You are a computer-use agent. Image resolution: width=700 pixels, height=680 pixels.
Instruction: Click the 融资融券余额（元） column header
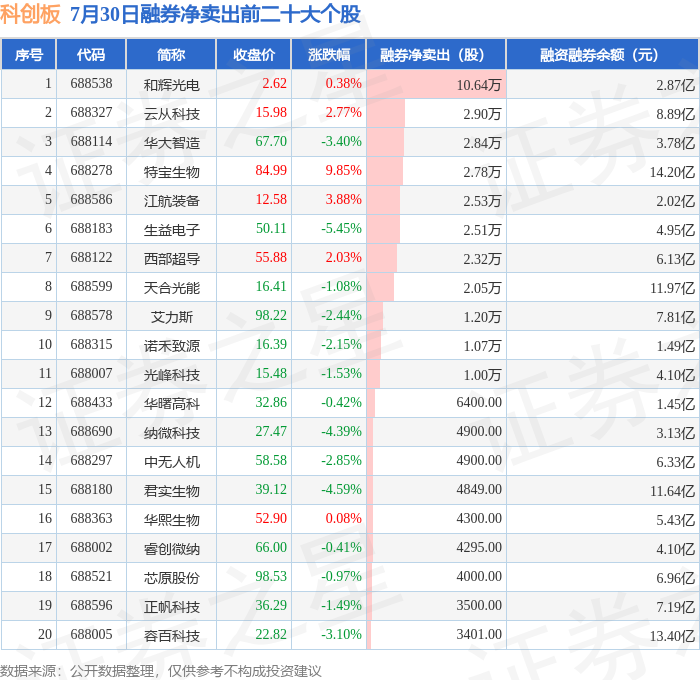[x=602, y=54]
